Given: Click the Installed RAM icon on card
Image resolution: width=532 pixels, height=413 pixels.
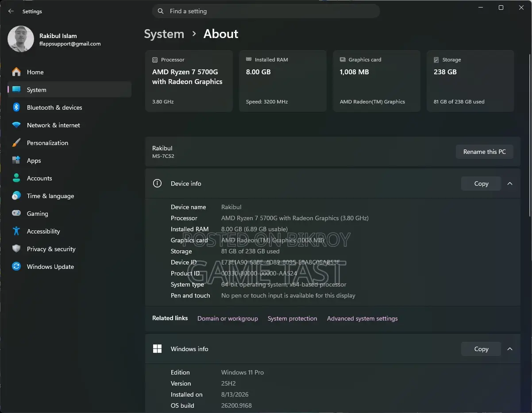Looking at the screenshot, I should (x=249, y=60).
